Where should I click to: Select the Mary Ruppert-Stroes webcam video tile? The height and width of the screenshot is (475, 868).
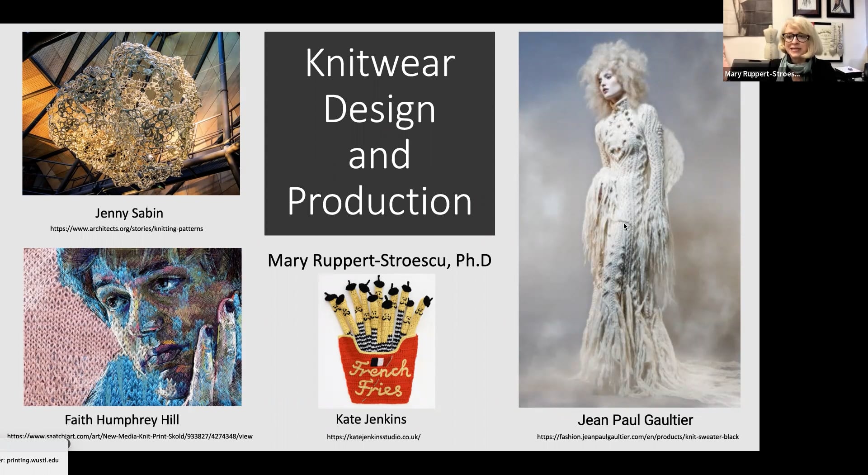796,41
